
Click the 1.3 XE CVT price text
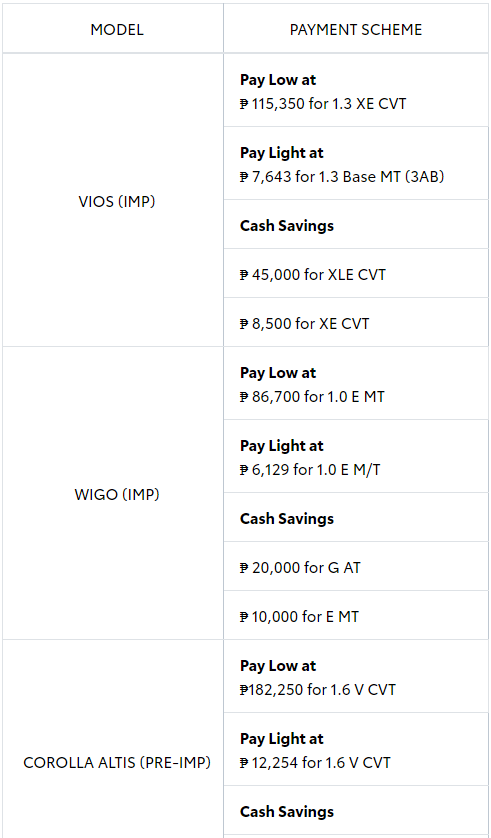click(323, 103)
